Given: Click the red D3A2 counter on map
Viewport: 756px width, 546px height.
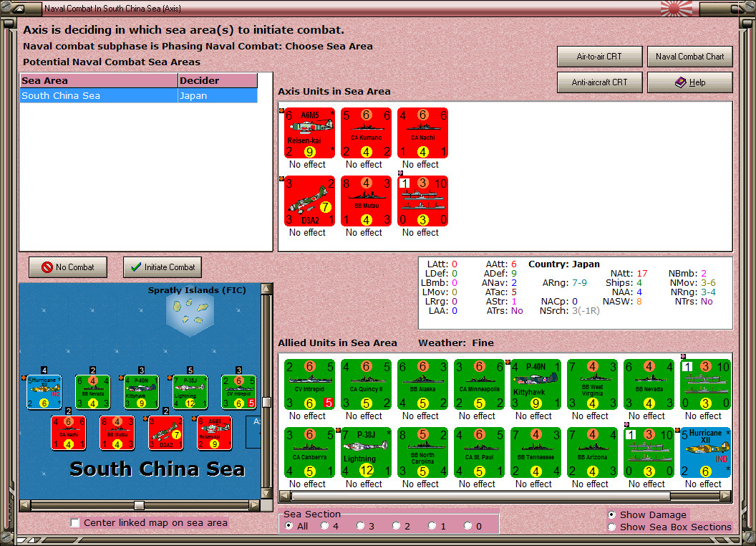Looking at the screenshot, I should [x=165, y=433].
